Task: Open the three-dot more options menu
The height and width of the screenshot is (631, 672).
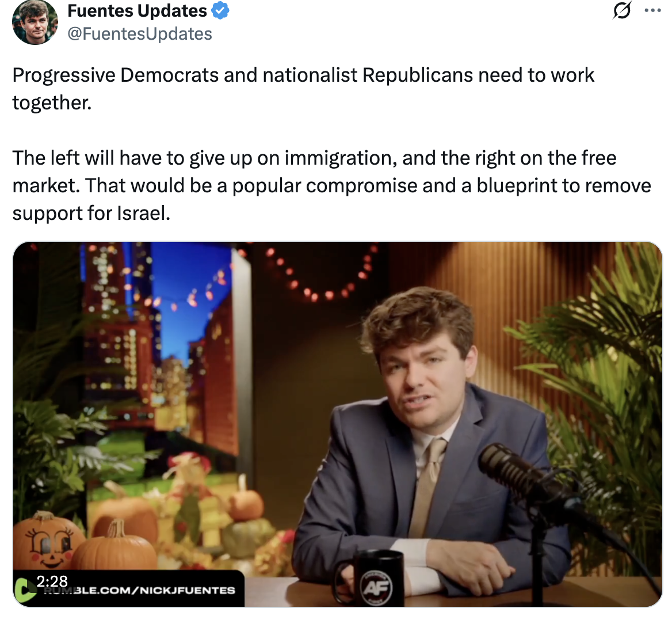Action: pos(652,10)
